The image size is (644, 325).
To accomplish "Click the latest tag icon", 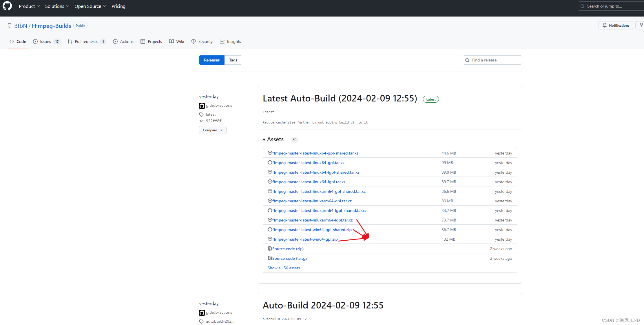I will [x=201, y=115].
